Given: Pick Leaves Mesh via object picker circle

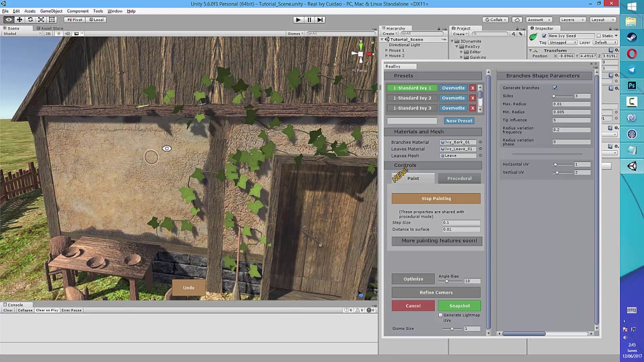Looking at the screenshot, I should tap(480, 156).
